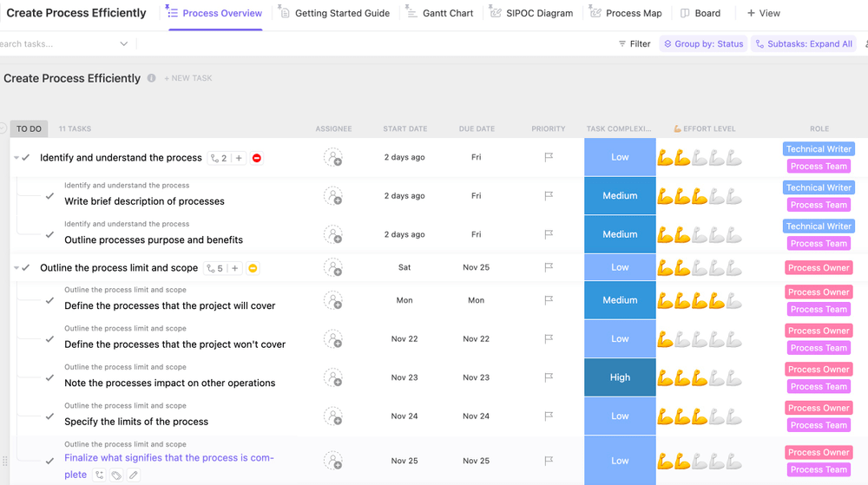The width and height of the screenshot is (868, 485).
Task: Click the '+ NEW TASK' button
Action: (188, 78)
